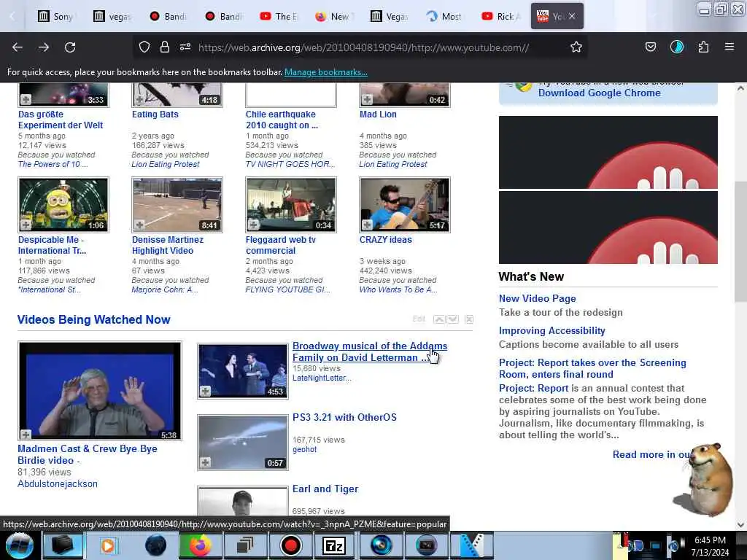Click the page vertical scrollbar thumb
The width and height of the screenshot is (747, 560).
[x=740, y=241]
